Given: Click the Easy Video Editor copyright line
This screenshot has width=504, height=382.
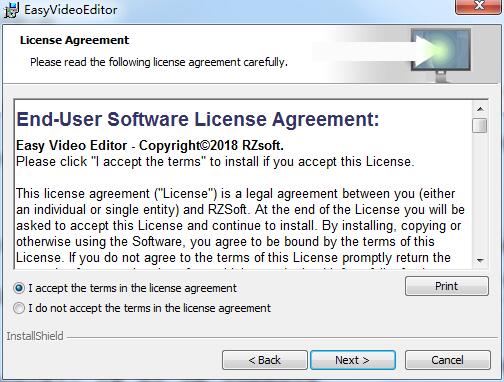Looking at the screenshot, I should (x=150, y=146).
